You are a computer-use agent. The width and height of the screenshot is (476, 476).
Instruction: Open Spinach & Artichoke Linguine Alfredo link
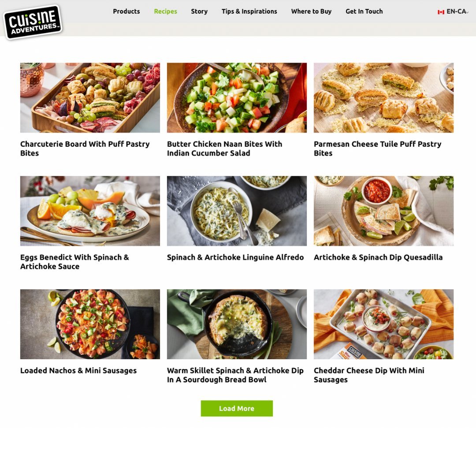tap(235, 257)
